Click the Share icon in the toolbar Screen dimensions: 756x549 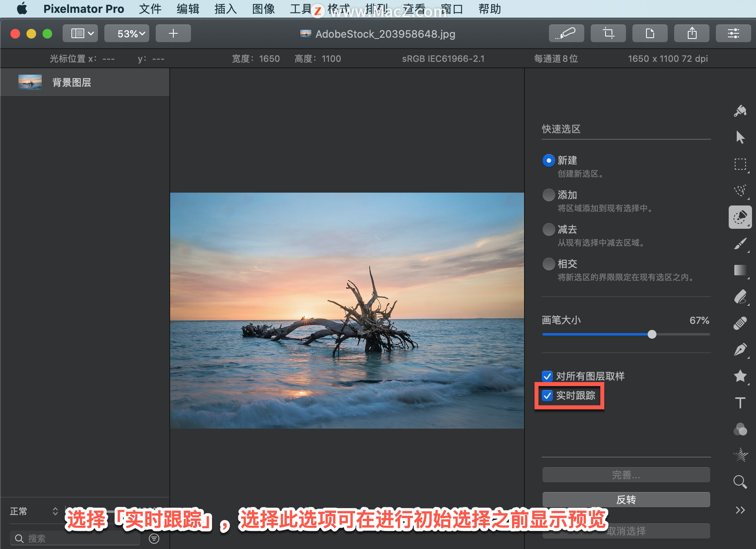click(691, 33)
